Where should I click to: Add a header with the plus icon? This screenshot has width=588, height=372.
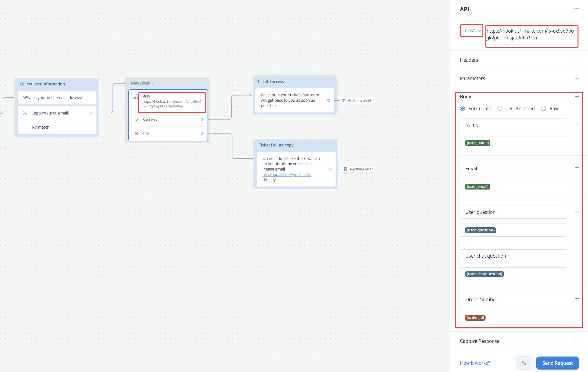(x=577, y=60)
